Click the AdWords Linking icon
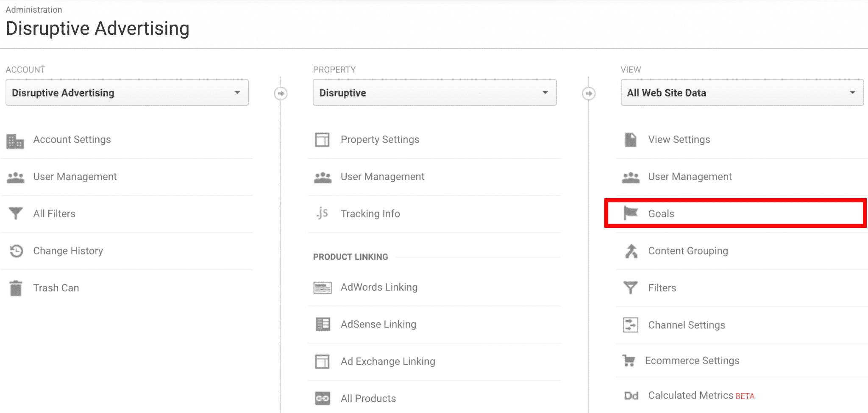This screenshot has width=868, height=413. pyautogui.click(x=323, y=288)
